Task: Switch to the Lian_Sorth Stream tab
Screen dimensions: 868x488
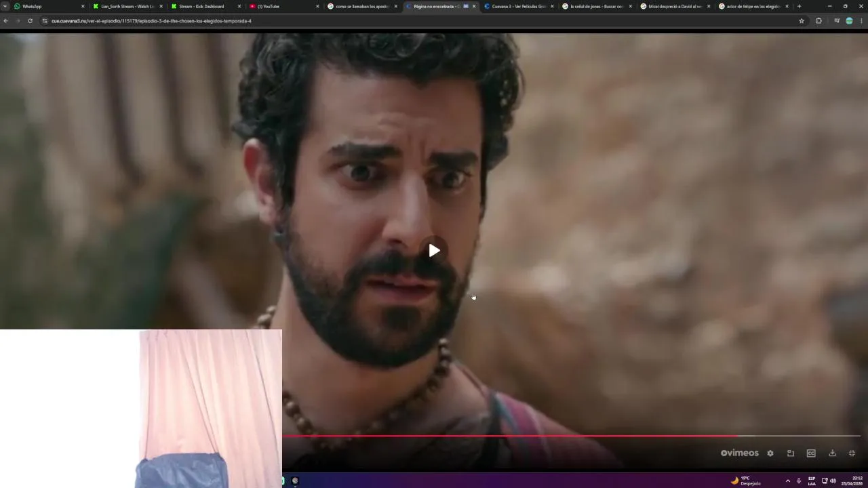Action: point(127,6)
